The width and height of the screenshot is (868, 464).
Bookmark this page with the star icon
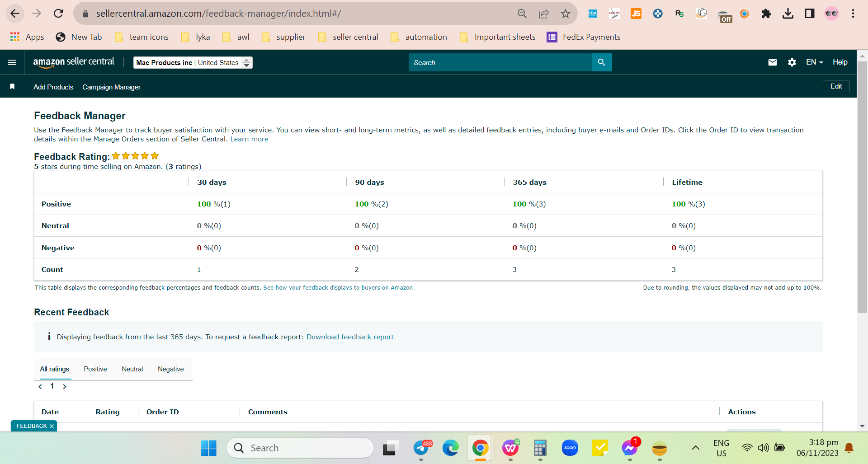[x=566, y=14]
